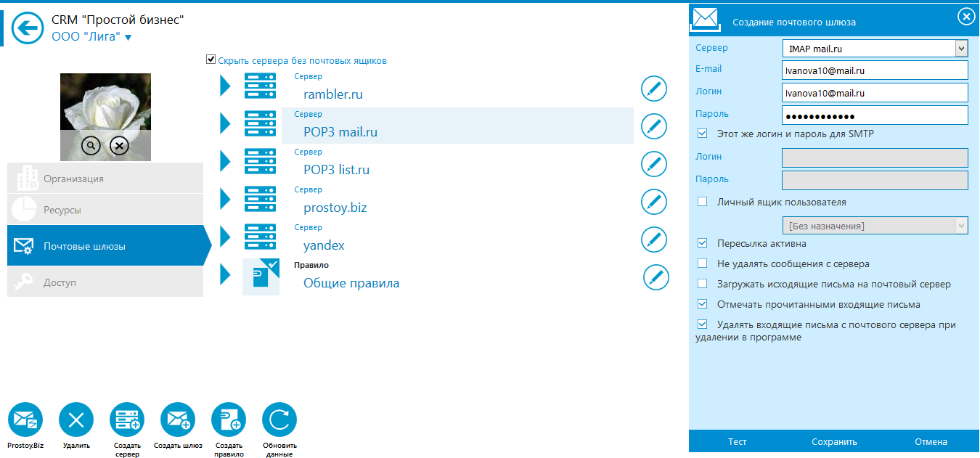
Task: Click the Общие правила rule icon
Action: [261, 277]
